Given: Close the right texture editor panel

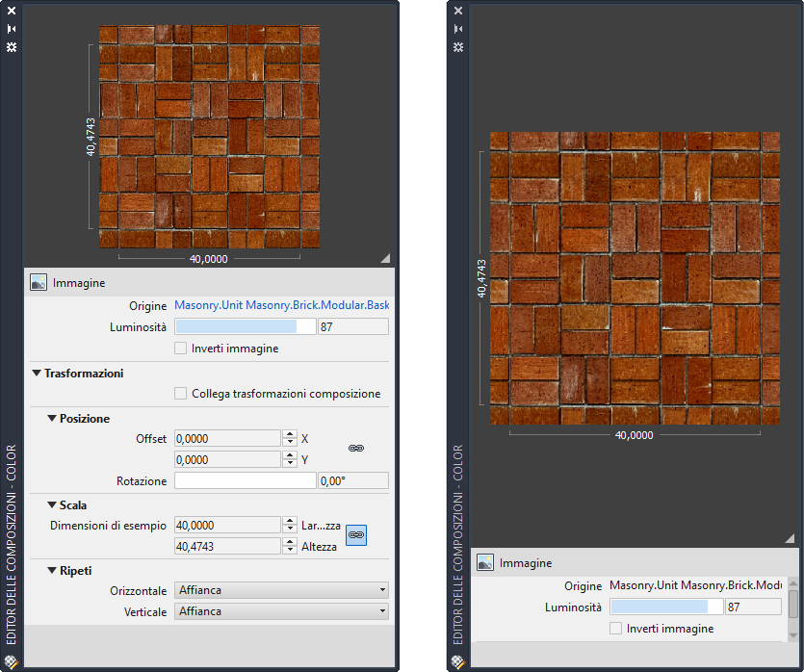Looking at the screenshot, I should [x=458, y=11].
